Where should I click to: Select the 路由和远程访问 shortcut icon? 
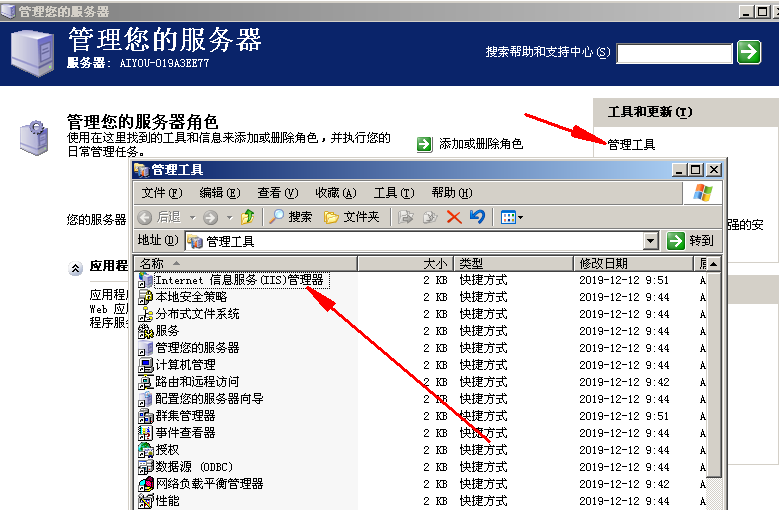pyautogui.click(x=145, y=382)
